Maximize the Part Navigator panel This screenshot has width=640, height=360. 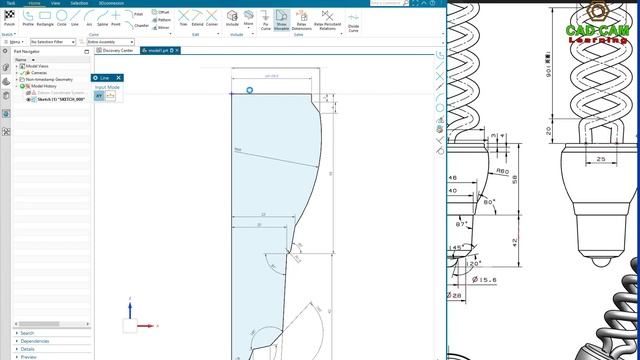[x=87, y=51]
